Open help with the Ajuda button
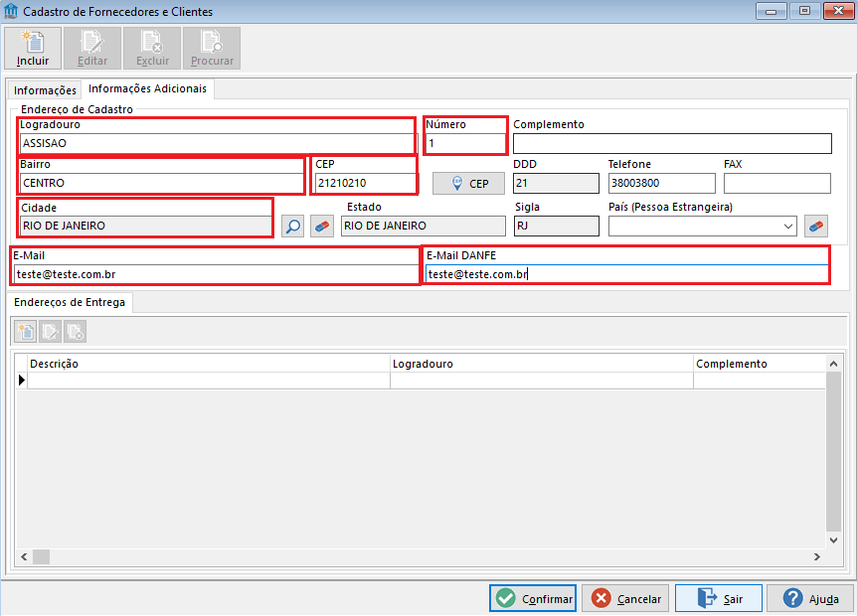Screen dimensions: 858x616 pyautogui.click(x=810, y=598)
